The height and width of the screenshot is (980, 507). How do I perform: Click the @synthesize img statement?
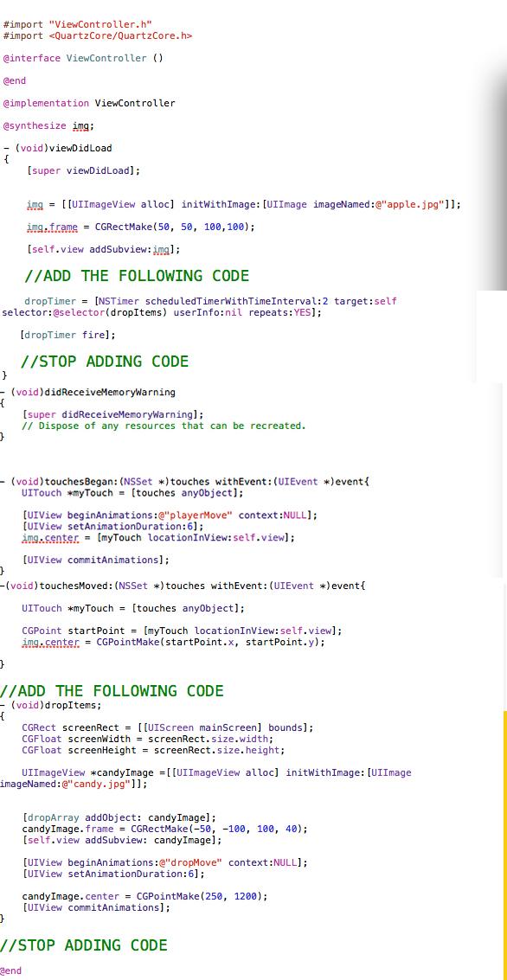tap(48, 125)
